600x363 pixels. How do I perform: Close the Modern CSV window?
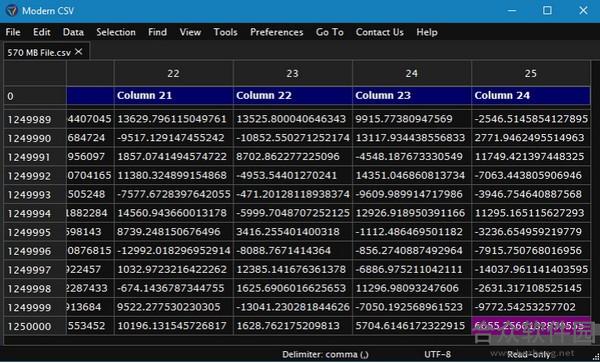click(583, 11)
